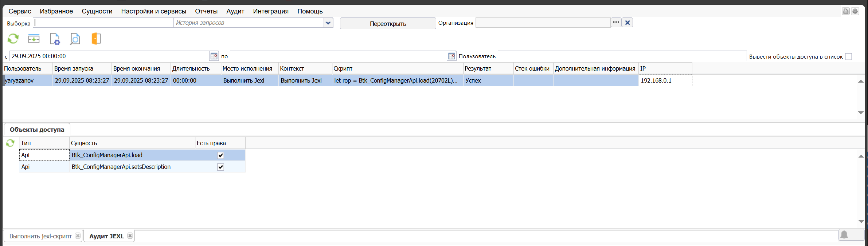Clear the Организация field with X button
This screenshot has height=246, width=868.
(627, 23)
